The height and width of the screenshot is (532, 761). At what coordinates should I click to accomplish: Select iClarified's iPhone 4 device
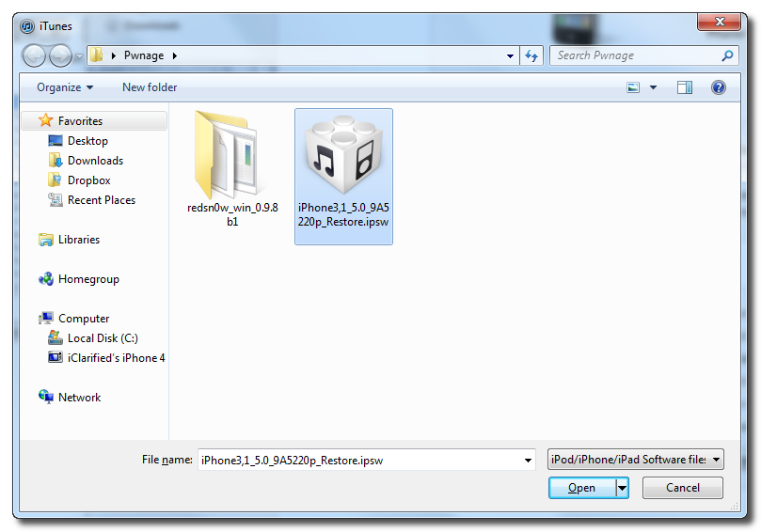click(x=116, y=358)
